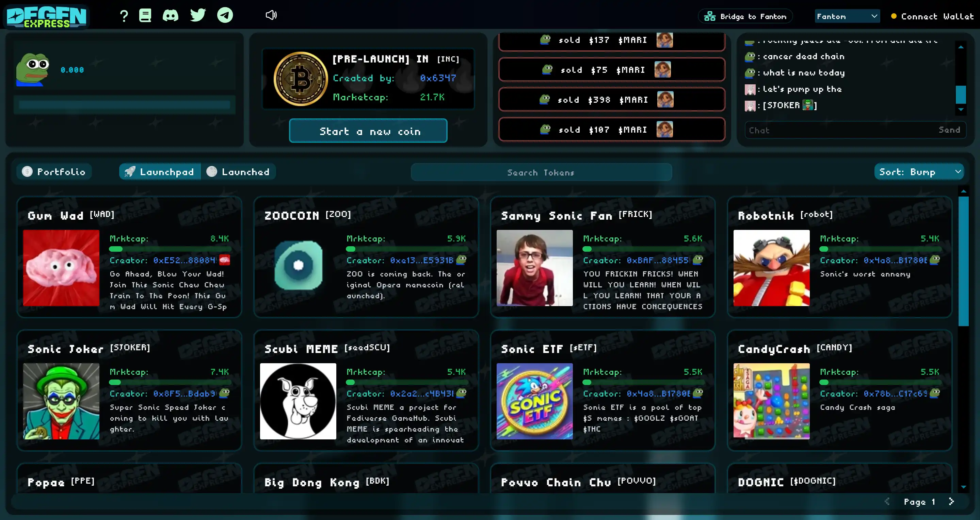
Task: Open the docs book icon
Action: pos(145,16)
